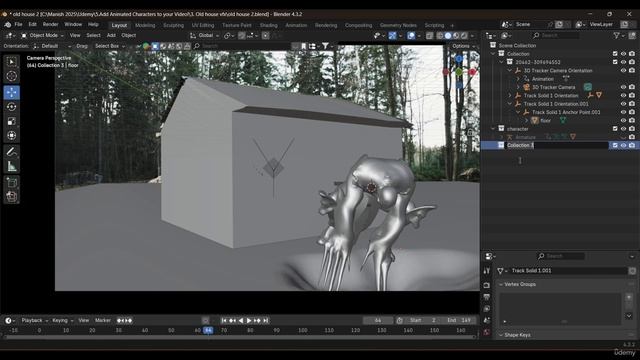Click the current frame field showing 64
The height and width of the screenshot is (360, 640).
point(378,320)
